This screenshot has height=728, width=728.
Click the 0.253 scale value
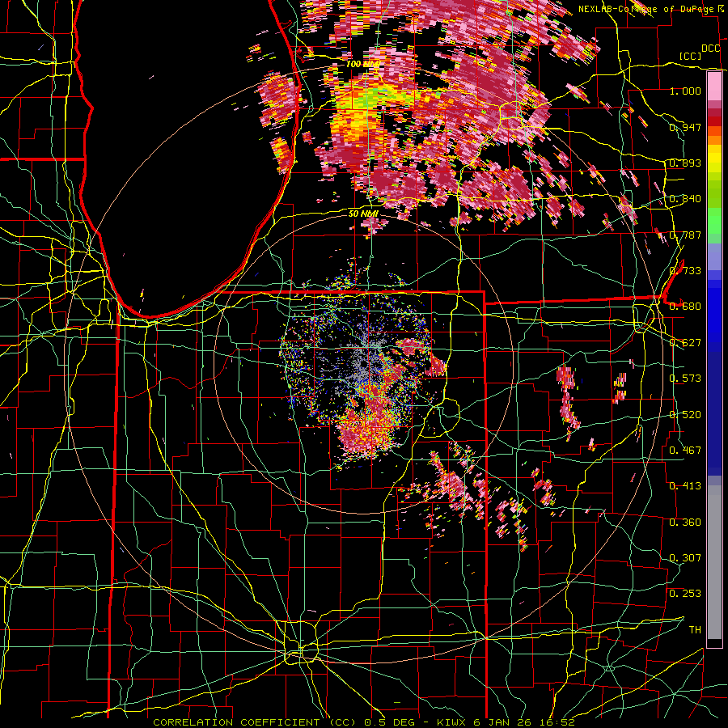click(685, 594)
